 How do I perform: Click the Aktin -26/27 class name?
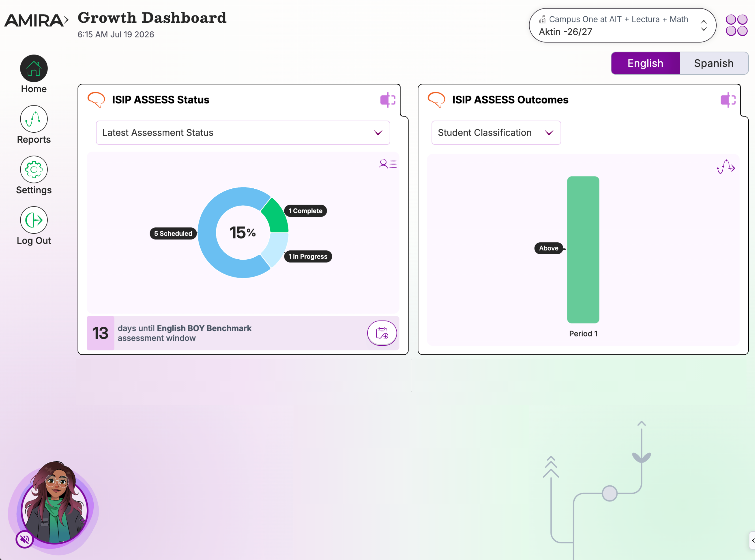click(x=565, y=32)
